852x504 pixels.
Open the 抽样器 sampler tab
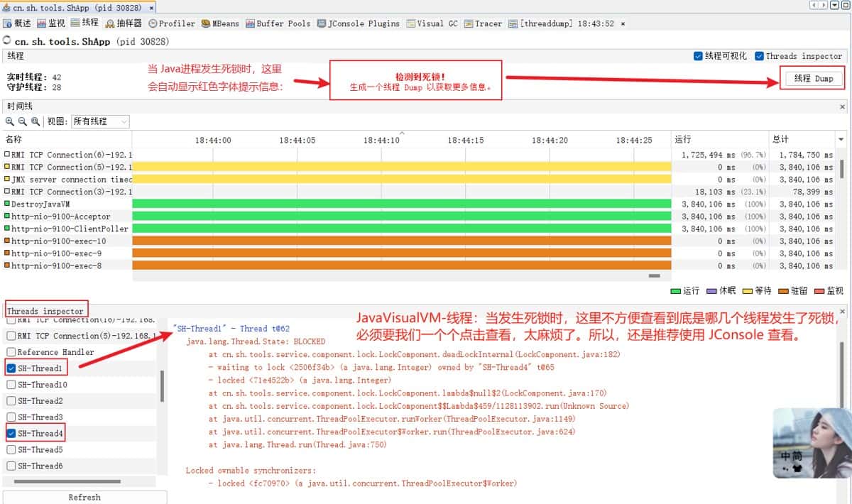[x=124, y=23]
